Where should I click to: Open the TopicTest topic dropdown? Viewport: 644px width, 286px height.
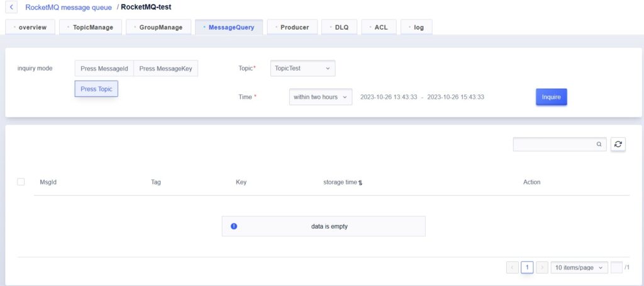pos(303,68)
